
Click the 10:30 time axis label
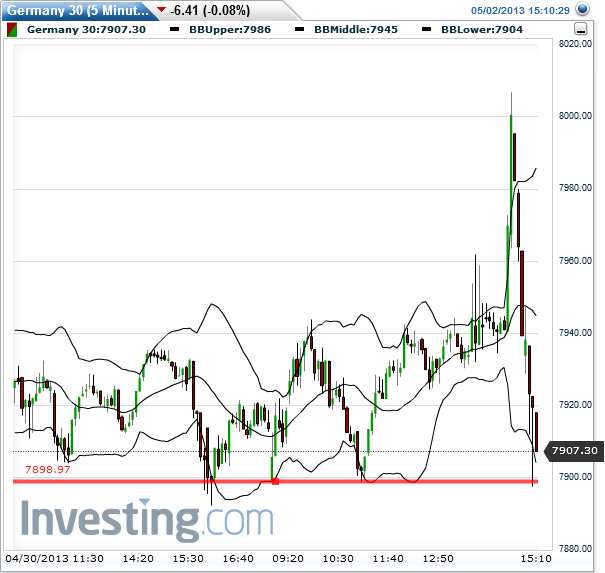tap(338, 559)
